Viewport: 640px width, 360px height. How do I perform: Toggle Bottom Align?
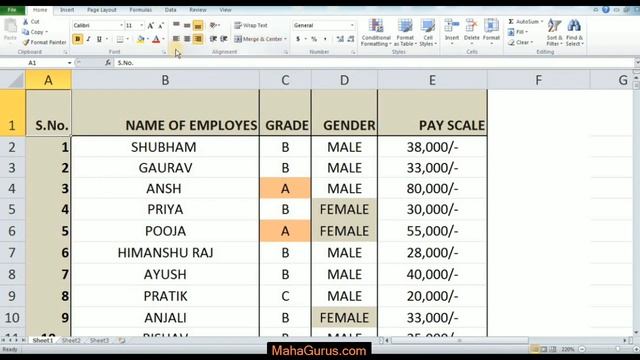coord(198,25)
